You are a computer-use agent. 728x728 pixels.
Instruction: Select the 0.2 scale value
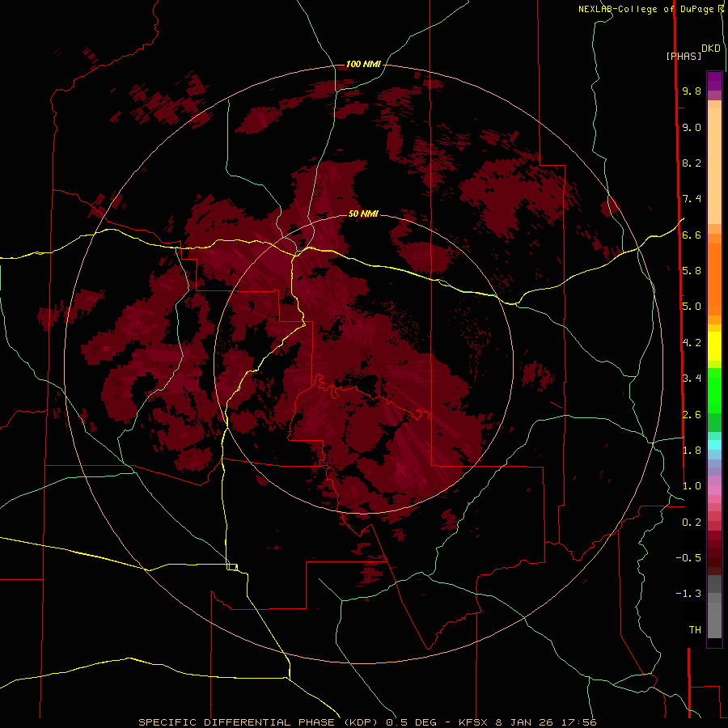pyautogui.click(x=692, y=523)
